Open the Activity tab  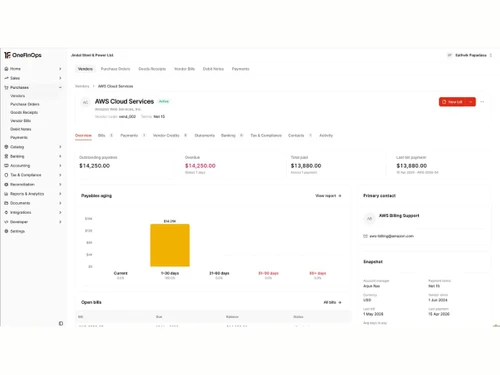(326, 135)
